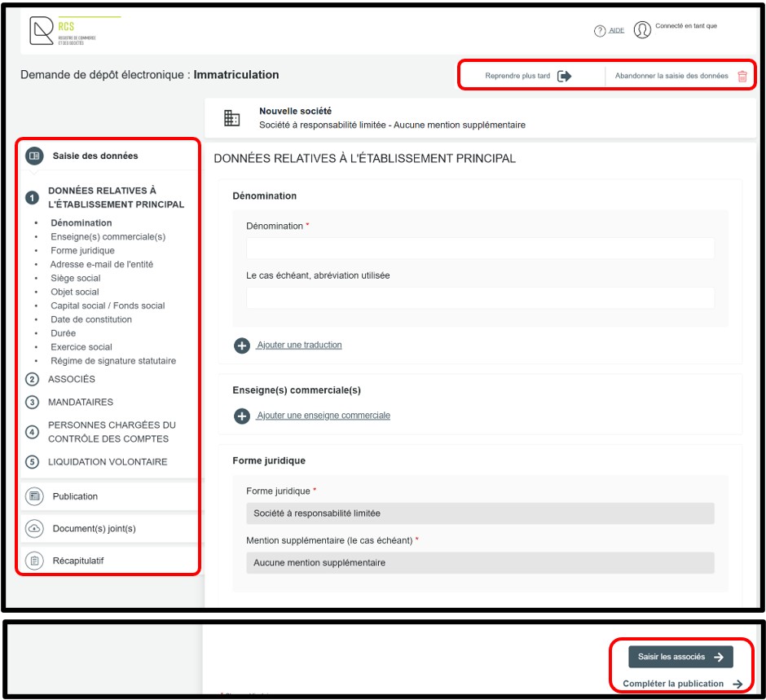Click the trash icon to abandon data entry
Image resolution: width=766 pixels, height=700 pixels.
(x=742, y=77)
